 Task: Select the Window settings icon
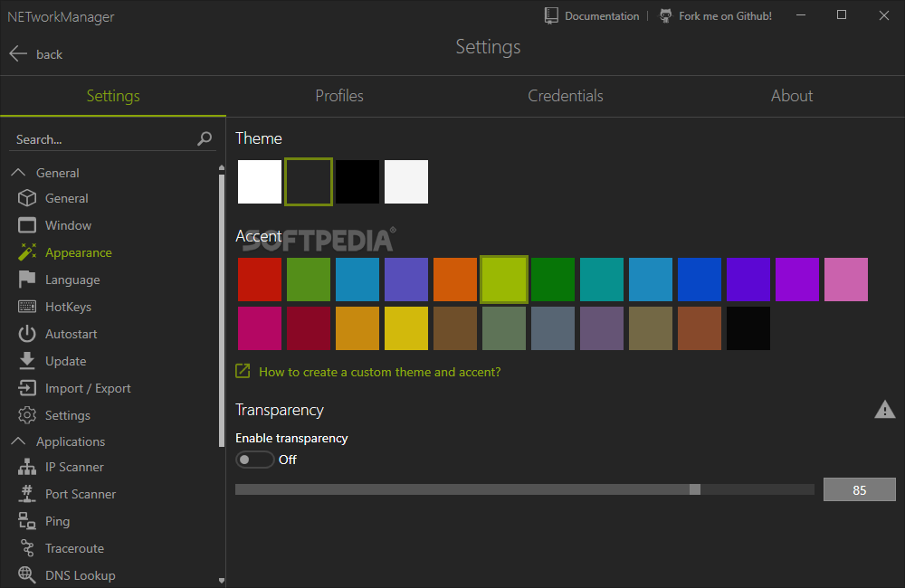pos(27,225)
